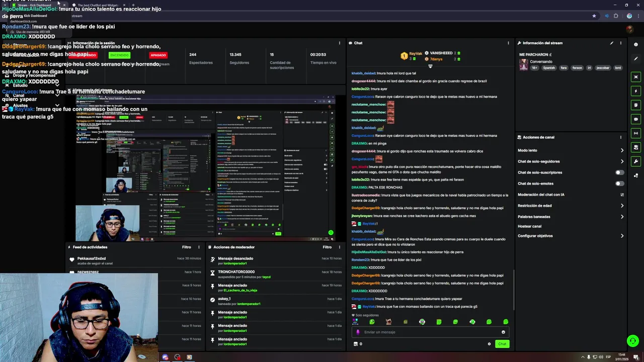Collapse the pinned leaderboard arrow in chat
Viewport: 644px width, 362px height.
click(x=430, y=66)
